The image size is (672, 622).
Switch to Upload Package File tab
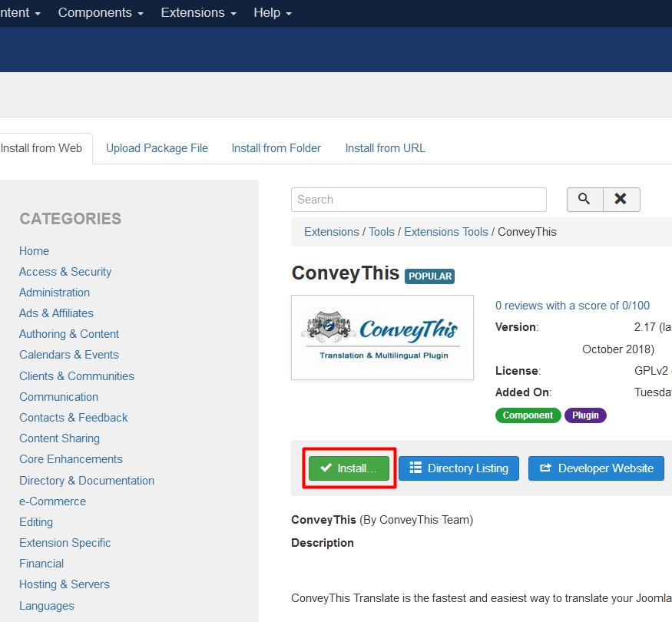point(157,148)
